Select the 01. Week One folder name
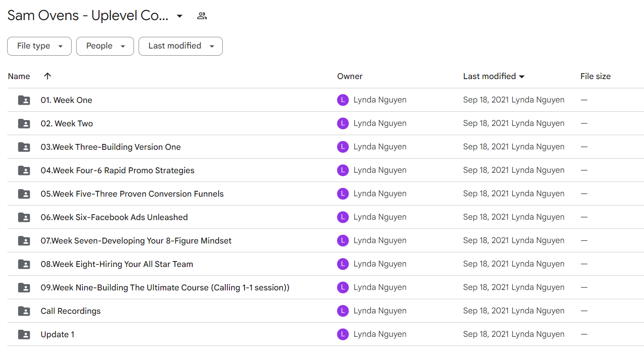Image resolution: width=644 pixels, height=354 pixels. (x=66, y=100)
